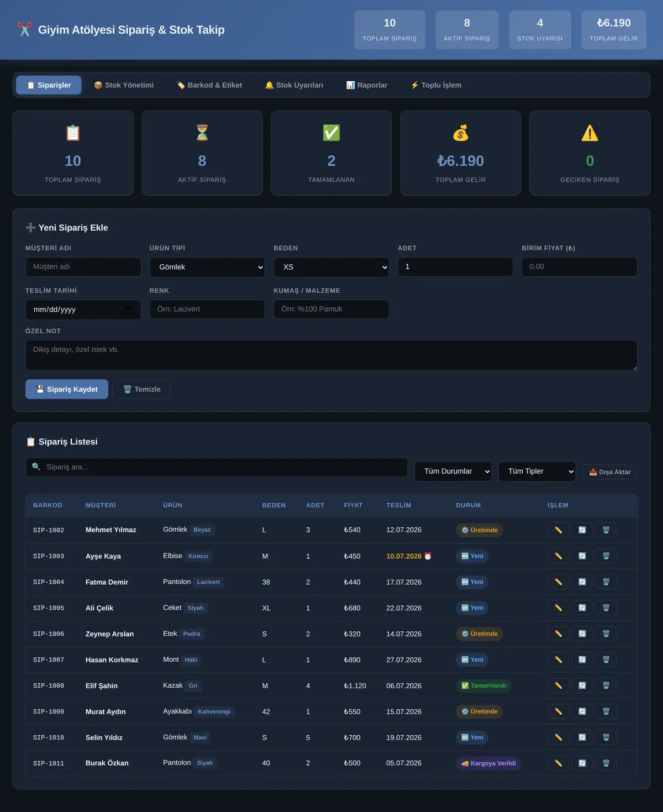Remove Hasan Korkmaz's order with trash icon
The image size is (663, 812).
[x=606, y=659]
